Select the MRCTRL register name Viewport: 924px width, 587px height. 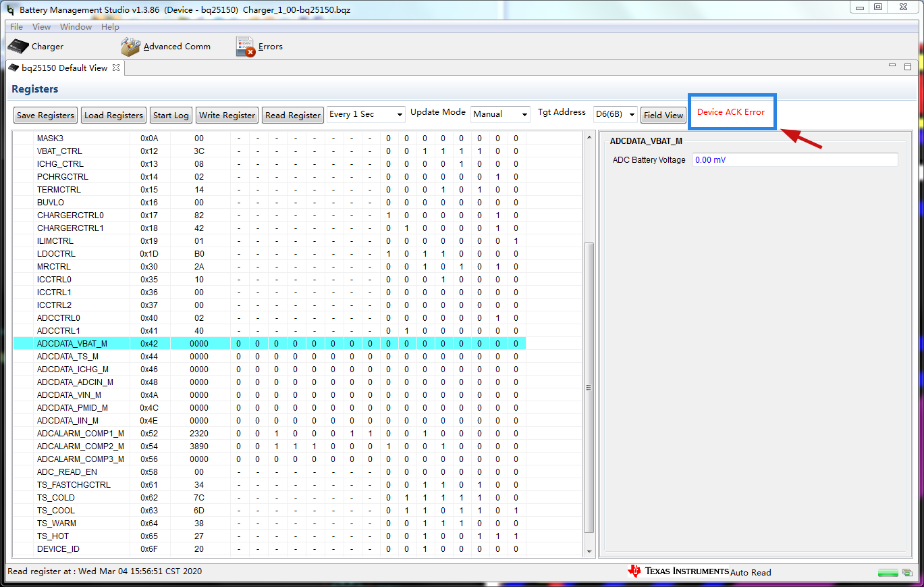click(x=54, y=266)
